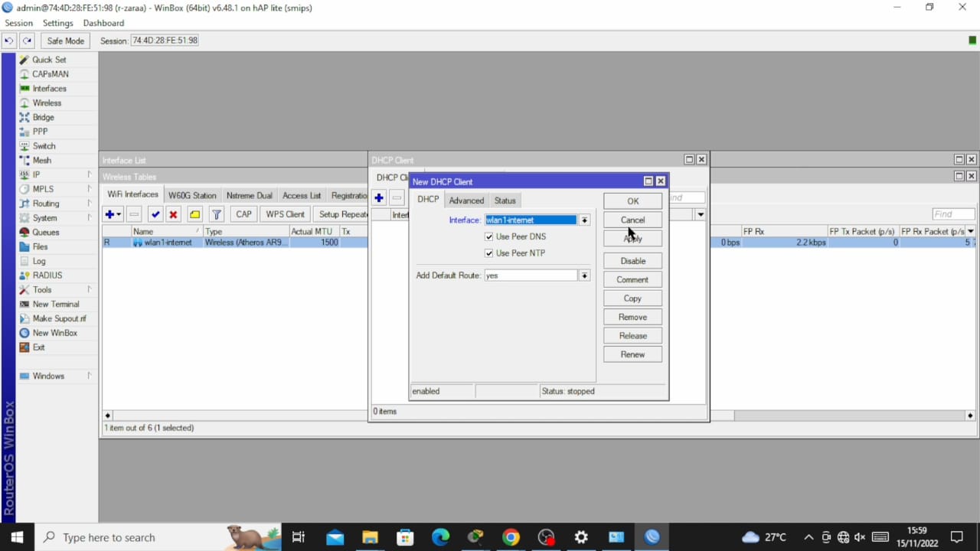The image size is (980, 551).
Task: Open Files in sidebar
Action: point(40,246)
